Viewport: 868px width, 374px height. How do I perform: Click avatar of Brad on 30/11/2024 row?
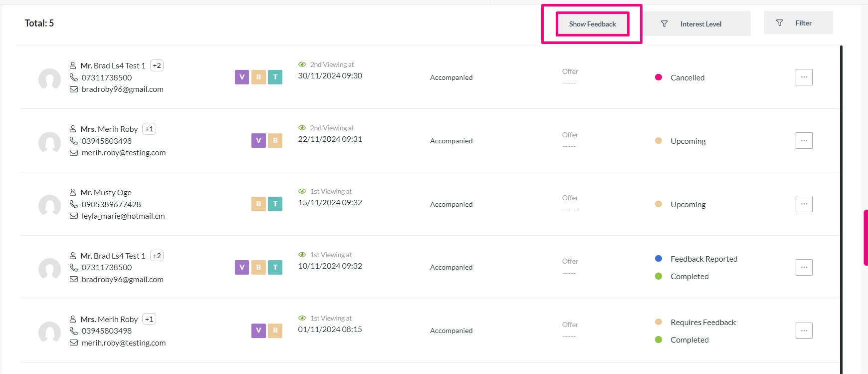click(49, 79)
